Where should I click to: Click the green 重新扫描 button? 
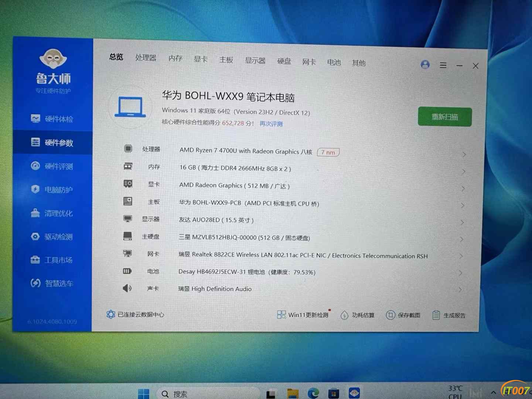[x=445, y=117]
